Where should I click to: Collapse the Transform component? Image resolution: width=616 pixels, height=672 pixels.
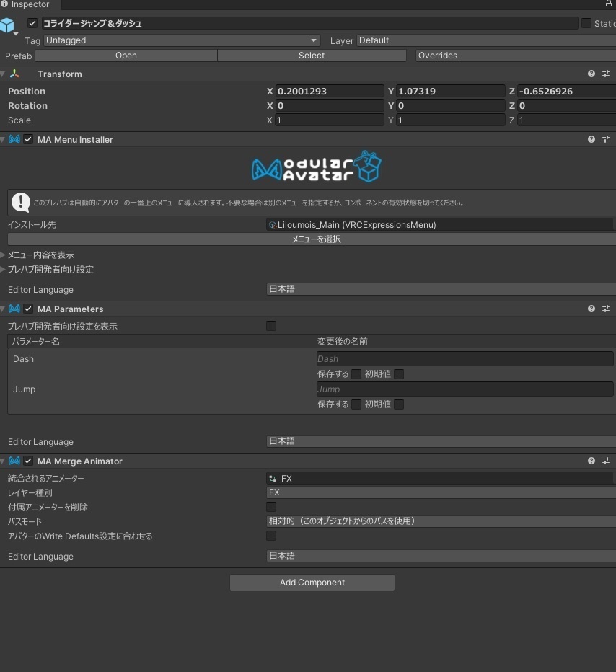(x=3, y=74)
